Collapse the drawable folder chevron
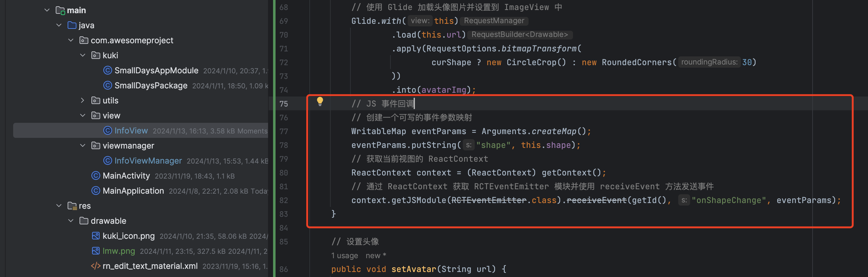Screen dimensions: 868x277 coord(71,221)
